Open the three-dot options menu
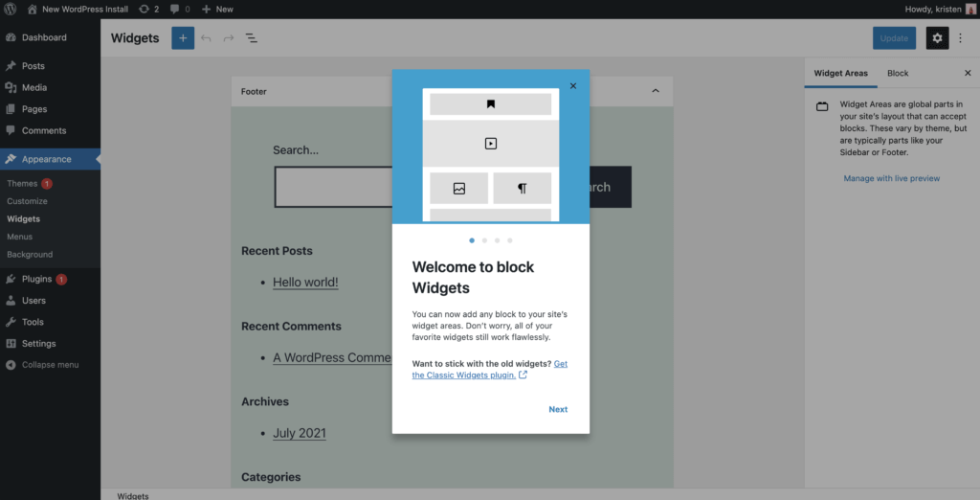Viewport: 980px width, 500px height. tap(961, 38)
